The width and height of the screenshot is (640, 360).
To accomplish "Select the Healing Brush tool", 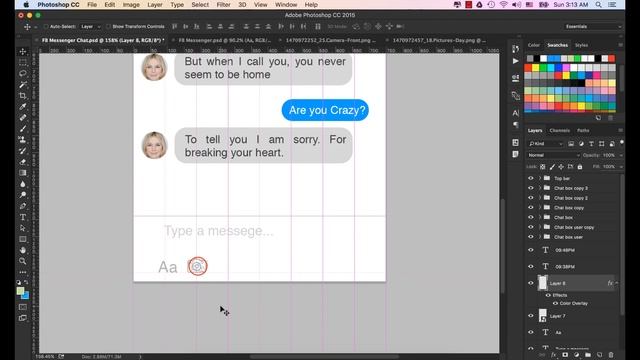I will (x=23, y=118).
